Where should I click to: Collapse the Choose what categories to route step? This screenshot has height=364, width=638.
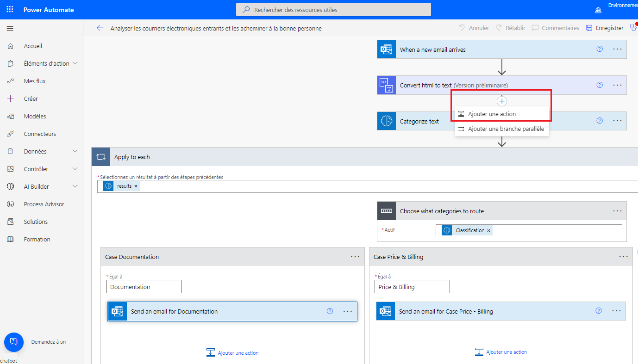[502, 211]
